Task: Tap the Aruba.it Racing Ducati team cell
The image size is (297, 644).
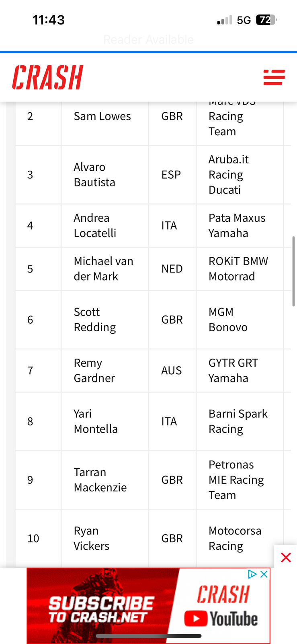Action: (240, 175)
